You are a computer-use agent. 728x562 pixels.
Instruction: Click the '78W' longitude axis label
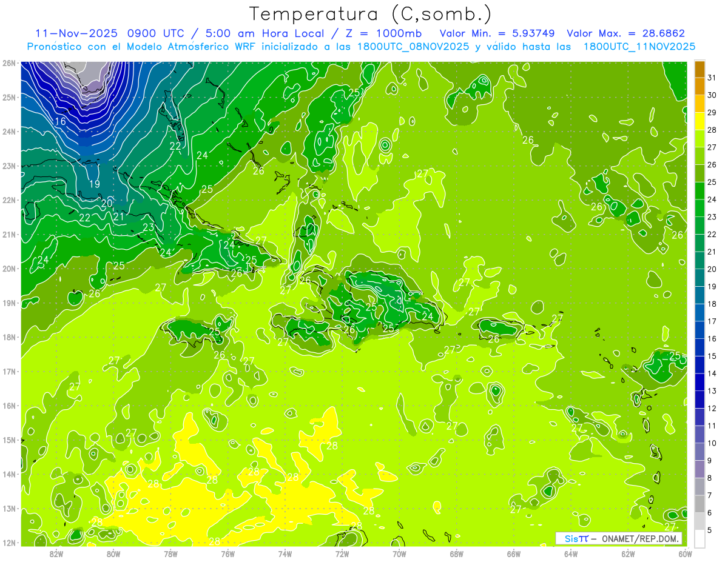pyautogui.click(x=170, y=554)
